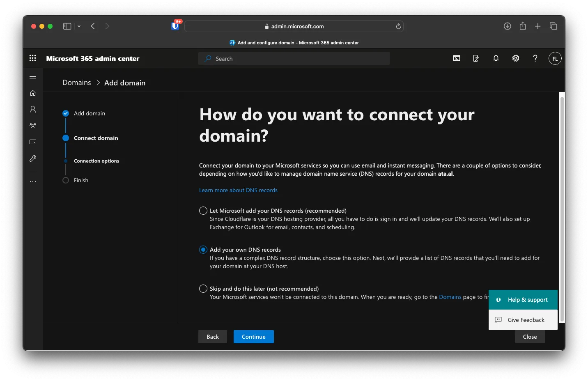The width and height of the screenshot is (588, 381).
Task: Click Bitwarden shield extension icon
Action: 175,26
